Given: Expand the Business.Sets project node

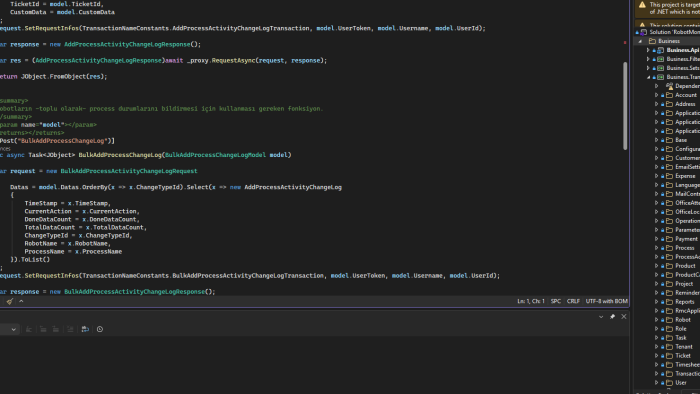Looking at the screenshot, I should 648,68.
